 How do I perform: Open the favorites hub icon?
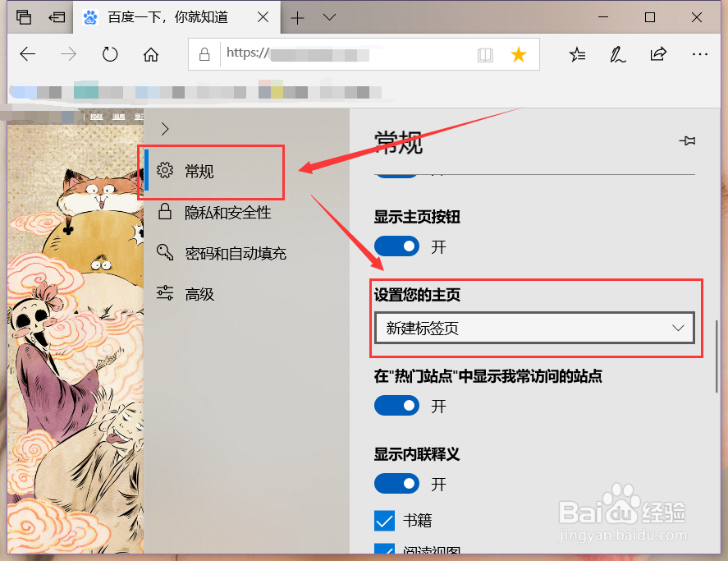(577, 54)
